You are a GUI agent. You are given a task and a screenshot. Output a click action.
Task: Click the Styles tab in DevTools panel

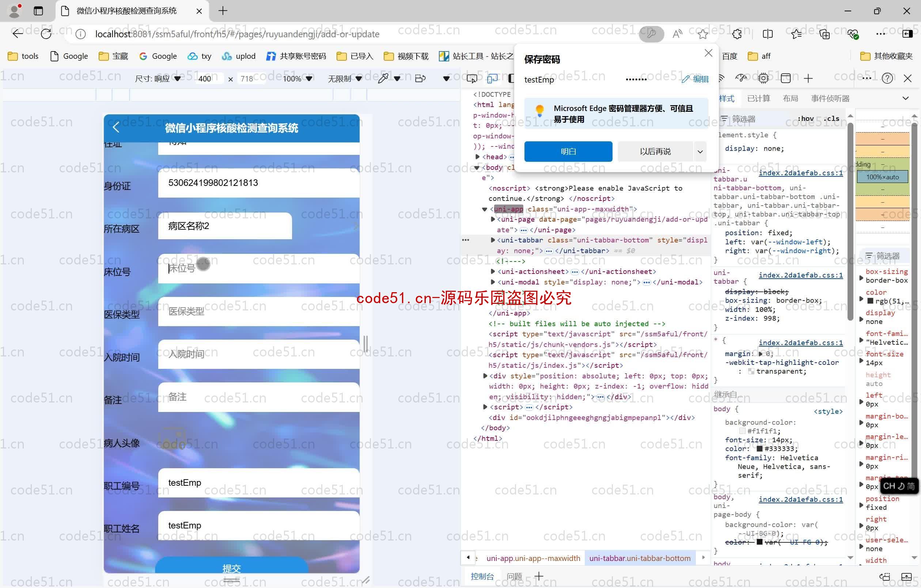(728, 99)
